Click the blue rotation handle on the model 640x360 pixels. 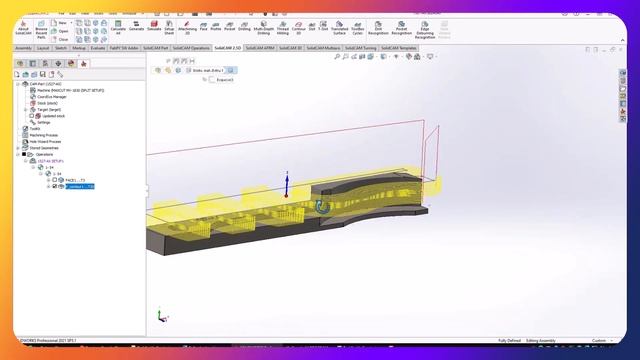click(322, 207)
